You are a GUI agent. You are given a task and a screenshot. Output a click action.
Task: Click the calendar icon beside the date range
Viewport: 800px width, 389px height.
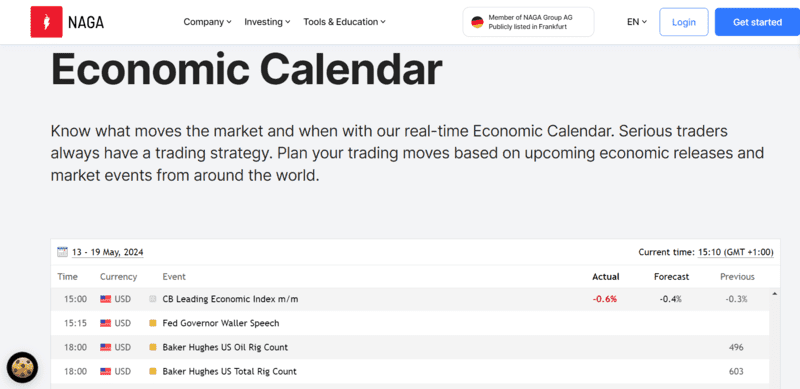pyautogui.click(x=62, y=252)
